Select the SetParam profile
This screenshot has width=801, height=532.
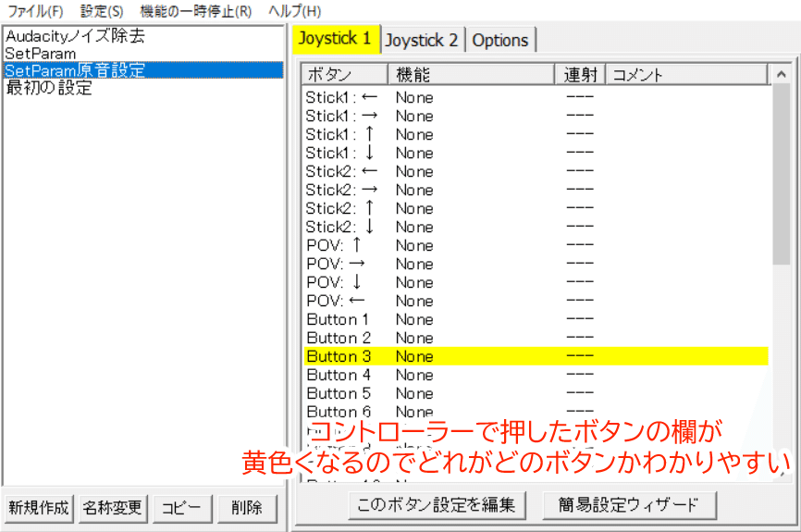[143, 53]
